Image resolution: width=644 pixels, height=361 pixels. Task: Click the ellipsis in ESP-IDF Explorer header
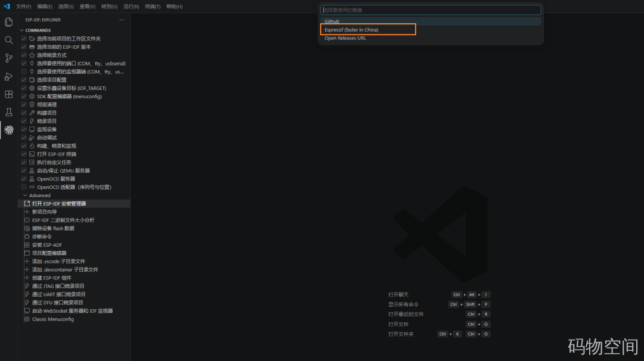(x=122, y=20)
